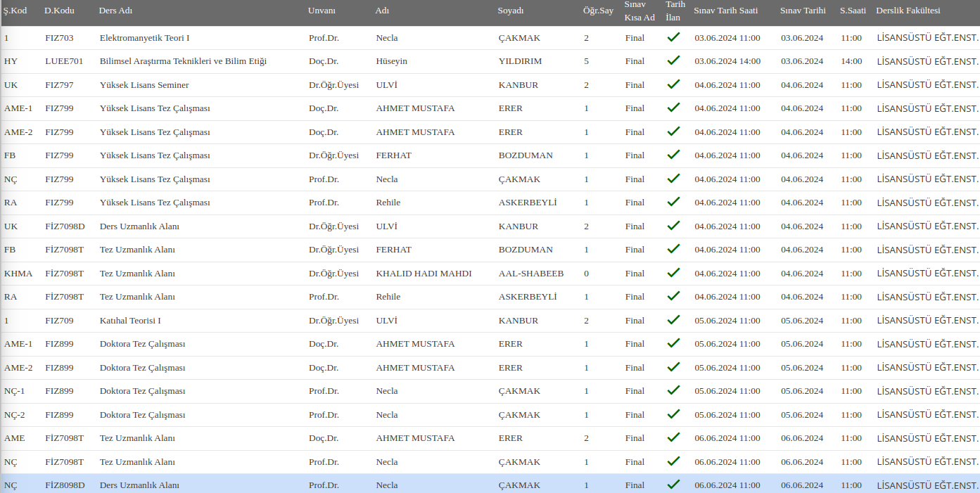Click the surname YILDIRIM
This screenshot has height=493, width=980.
520,61
